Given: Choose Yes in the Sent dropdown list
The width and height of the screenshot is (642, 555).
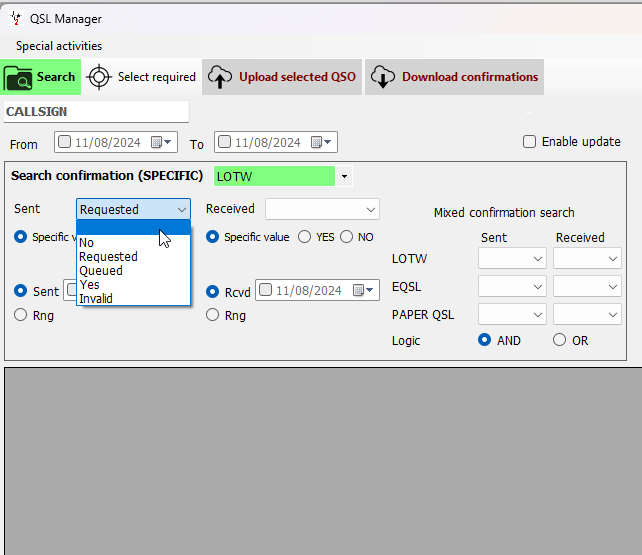Looking at the screenshot, I should (x=133, y=284).
